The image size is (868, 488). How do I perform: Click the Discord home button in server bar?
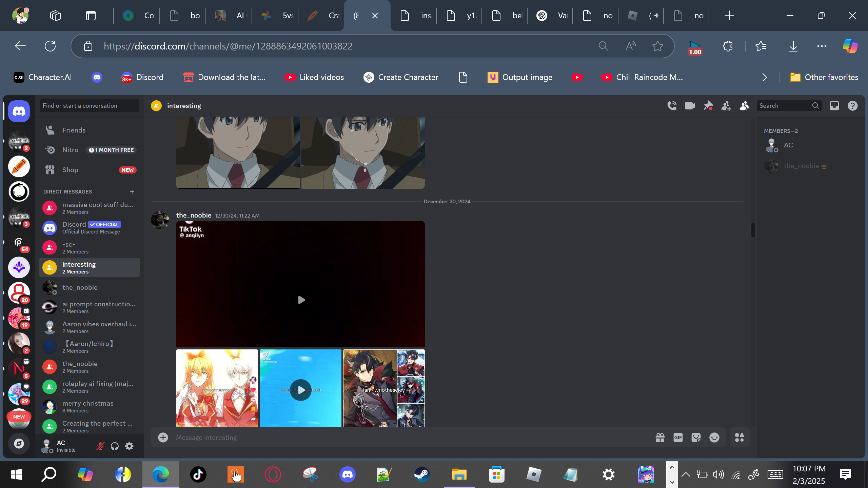coord(19,111)
